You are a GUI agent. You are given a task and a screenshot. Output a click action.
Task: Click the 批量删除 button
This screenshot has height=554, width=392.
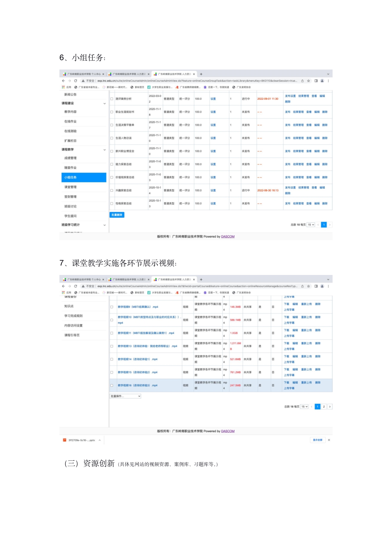(x=117, y=215)
